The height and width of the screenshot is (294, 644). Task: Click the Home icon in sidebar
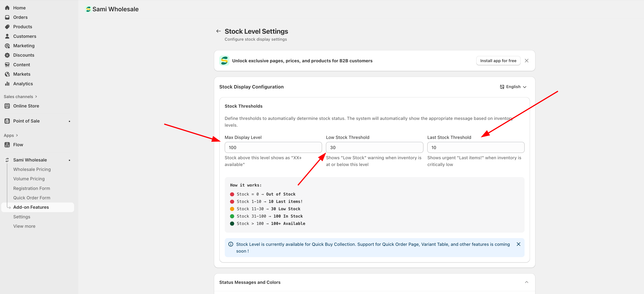pos(7,8)
